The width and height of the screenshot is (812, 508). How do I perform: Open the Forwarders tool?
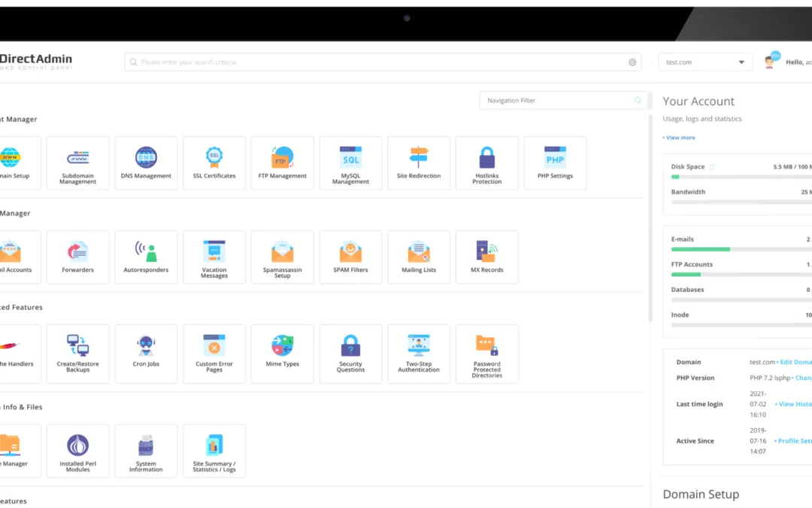(x=77, y=257)
